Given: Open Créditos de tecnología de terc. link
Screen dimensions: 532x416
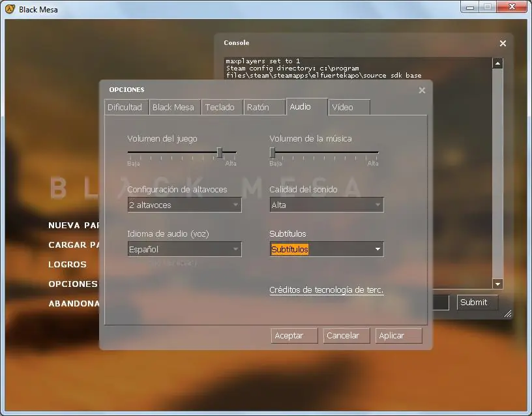Looking at the screenshot, I should (x=327, y=290).
